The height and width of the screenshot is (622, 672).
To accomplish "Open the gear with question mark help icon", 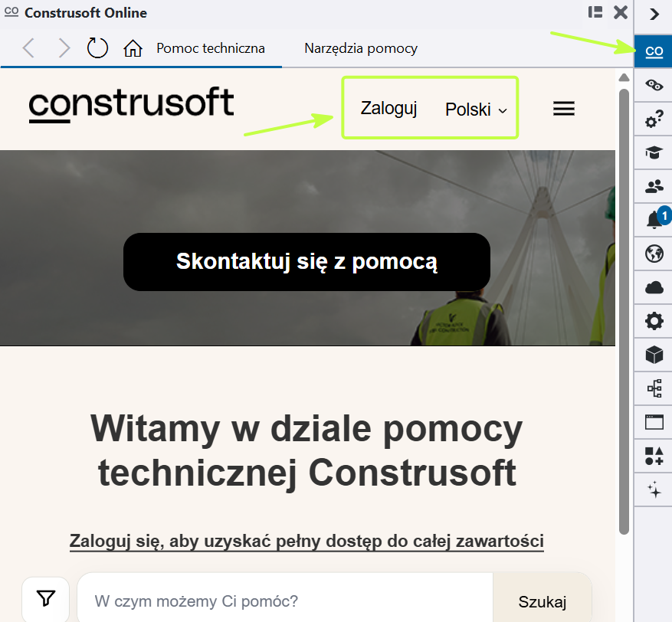I will point(654,119).
